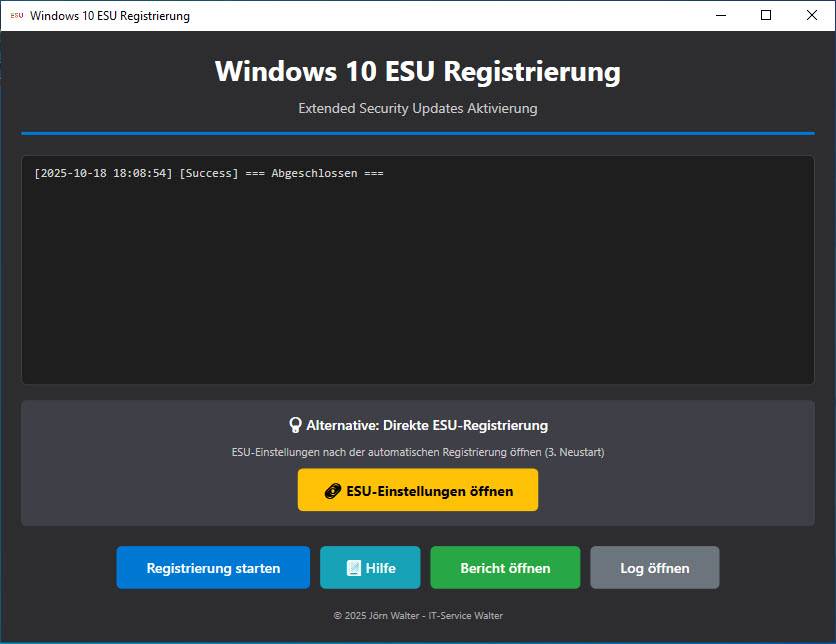
Task: Click the blue progress bar under the header
Action: tap(417, 130)
